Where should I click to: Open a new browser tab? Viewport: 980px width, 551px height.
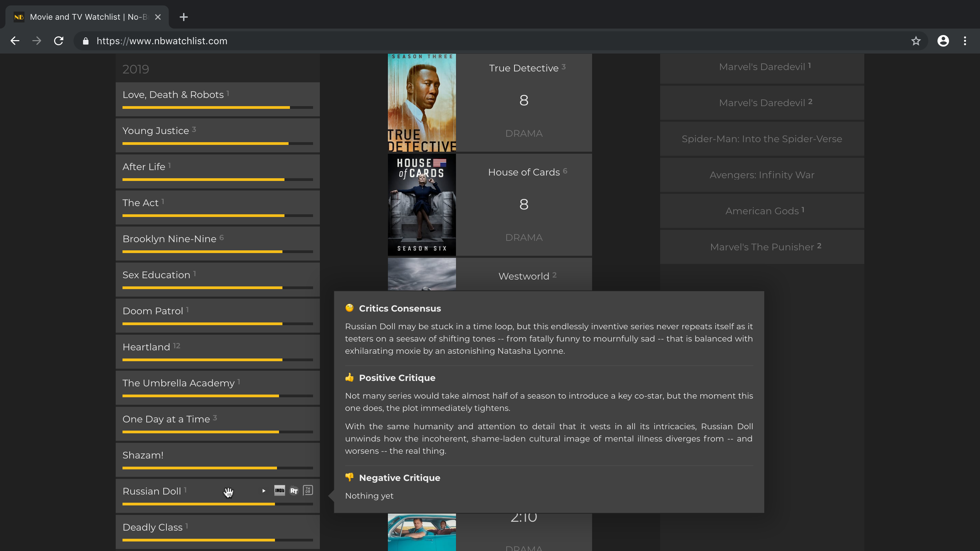[x=184, y=17]
